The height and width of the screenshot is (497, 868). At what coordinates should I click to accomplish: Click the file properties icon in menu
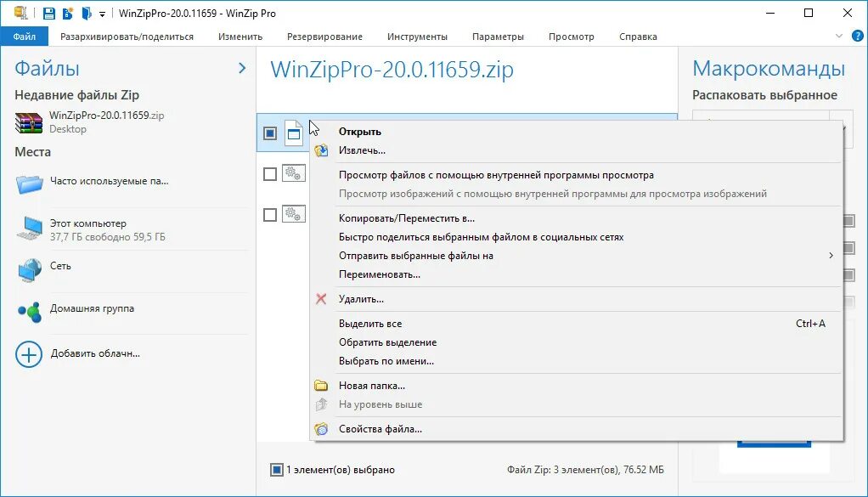pos(321,429)
